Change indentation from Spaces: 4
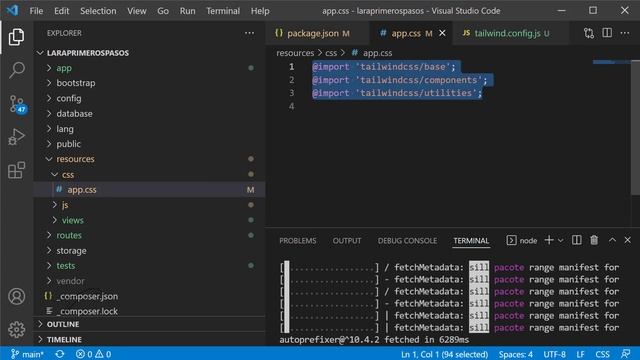640x360 pixels. pyautogui.click(x=516, y=354)
